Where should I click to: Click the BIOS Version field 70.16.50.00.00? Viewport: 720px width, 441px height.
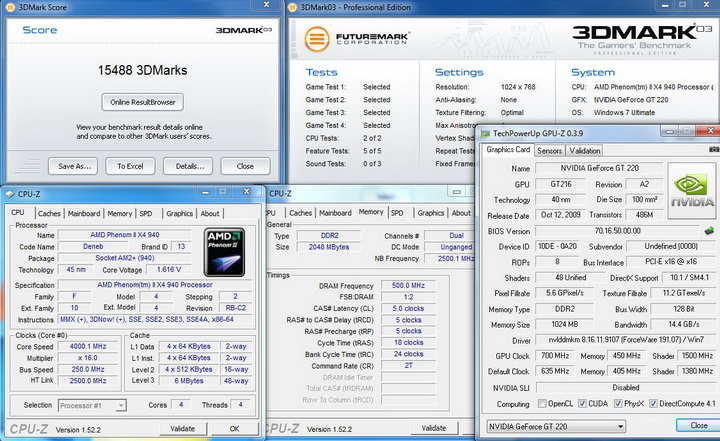tap(618, 231)
